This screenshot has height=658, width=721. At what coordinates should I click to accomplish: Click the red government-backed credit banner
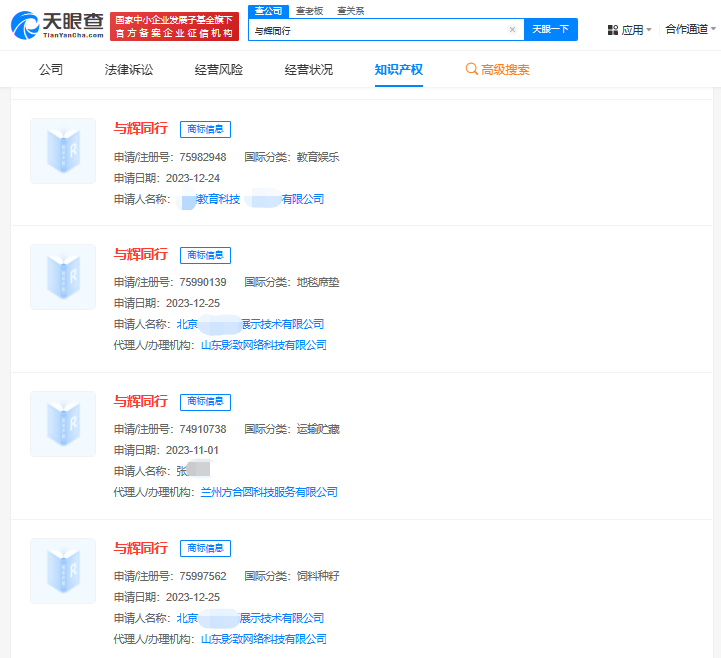click(174, 26)
